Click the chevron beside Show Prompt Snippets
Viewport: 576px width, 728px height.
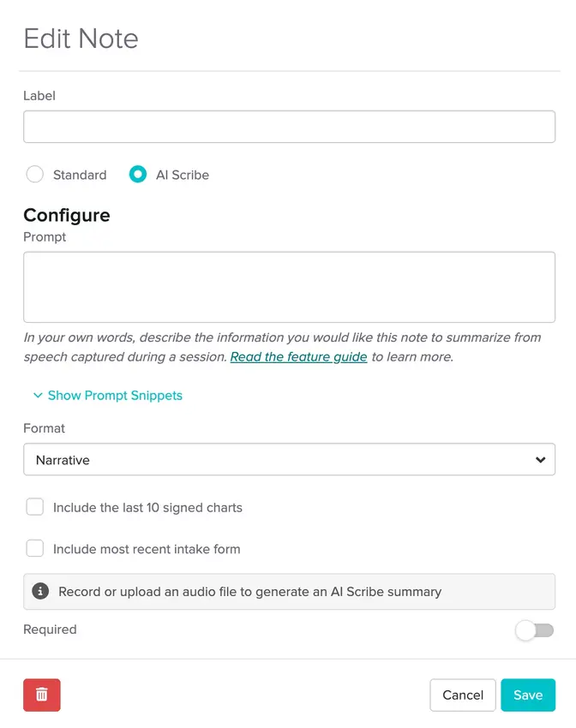(x=38, y=396)
